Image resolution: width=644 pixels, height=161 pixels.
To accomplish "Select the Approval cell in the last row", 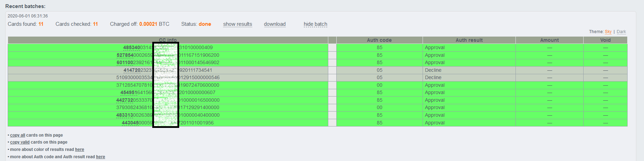I will 469,123.
